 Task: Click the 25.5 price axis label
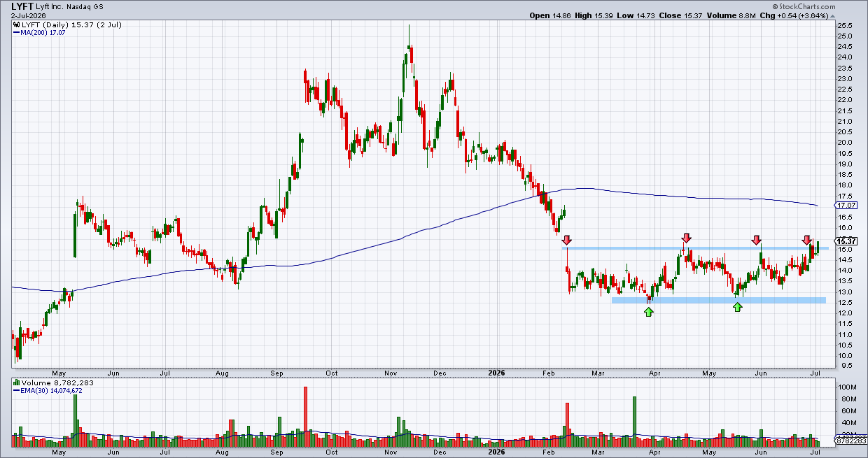844,26
